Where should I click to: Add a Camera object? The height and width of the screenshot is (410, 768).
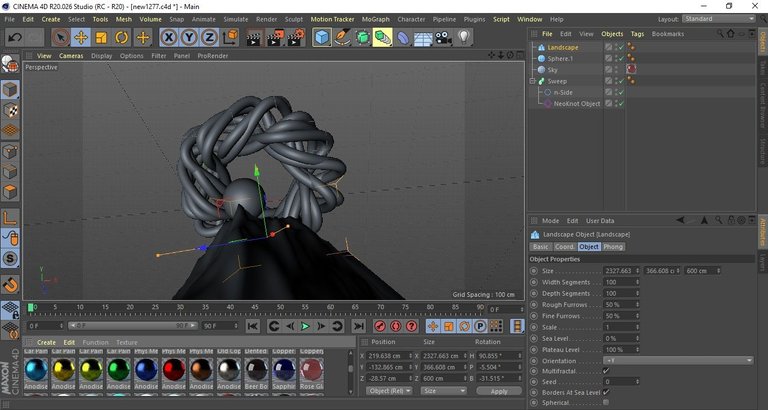444,37
